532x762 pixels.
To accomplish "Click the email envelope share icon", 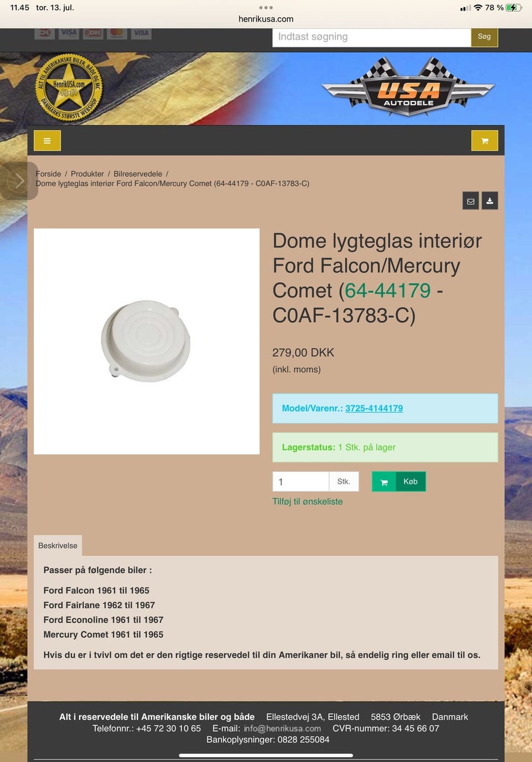I will pyautogui.click(x=470, y=201).
